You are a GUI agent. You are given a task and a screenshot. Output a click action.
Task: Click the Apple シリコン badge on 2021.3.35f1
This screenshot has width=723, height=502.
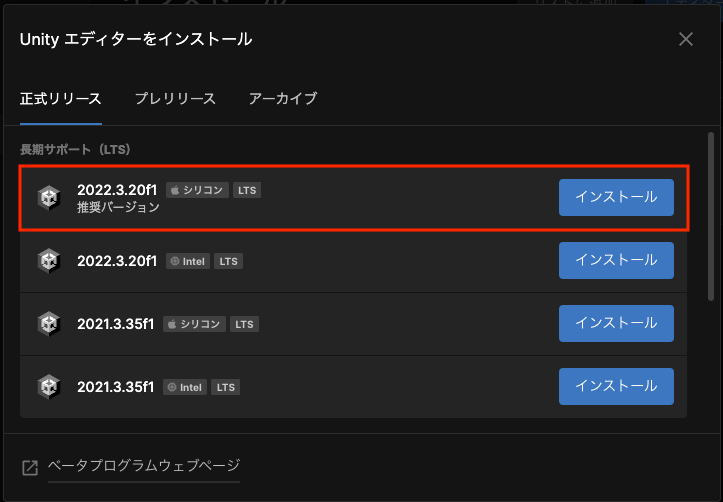coord(194,324)
